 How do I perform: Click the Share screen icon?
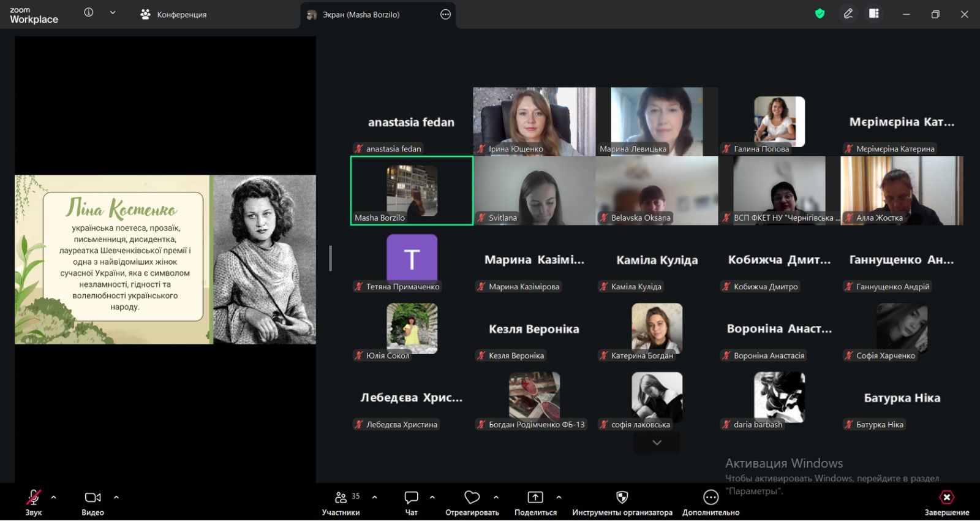(x=535, y=497)
